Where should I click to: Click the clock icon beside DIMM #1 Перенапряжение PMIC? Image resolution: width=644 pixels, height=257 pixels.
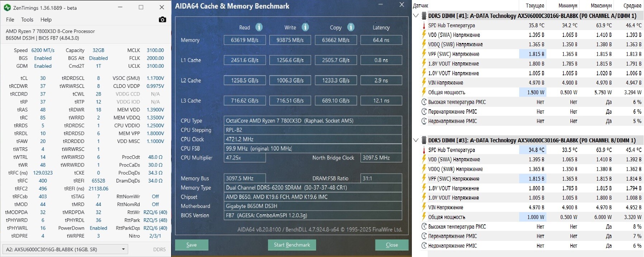click(424, 112)
